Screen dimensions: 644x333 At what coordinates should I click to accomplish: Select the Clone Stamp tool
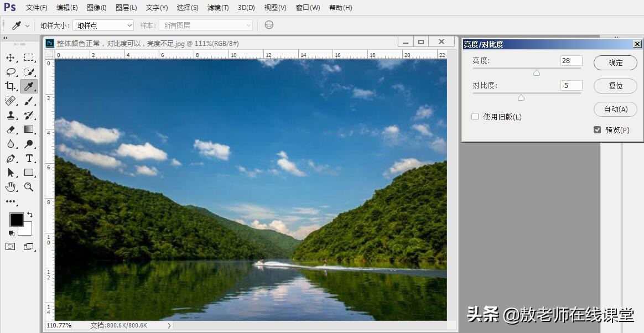click(x=11, y=115)
